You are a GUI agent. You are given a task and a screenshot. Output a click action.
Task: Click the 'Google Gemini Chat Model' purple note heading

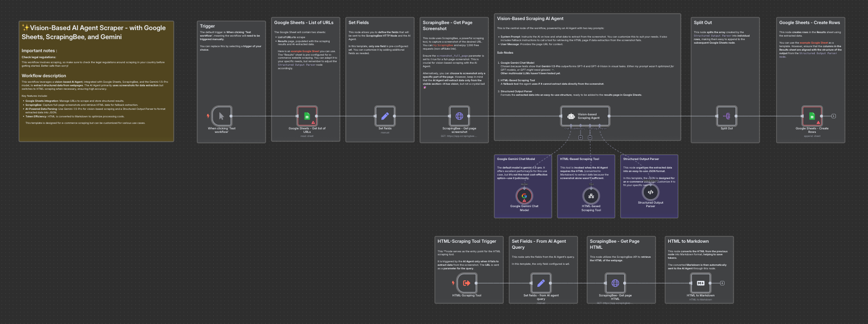tap(516, 159)
